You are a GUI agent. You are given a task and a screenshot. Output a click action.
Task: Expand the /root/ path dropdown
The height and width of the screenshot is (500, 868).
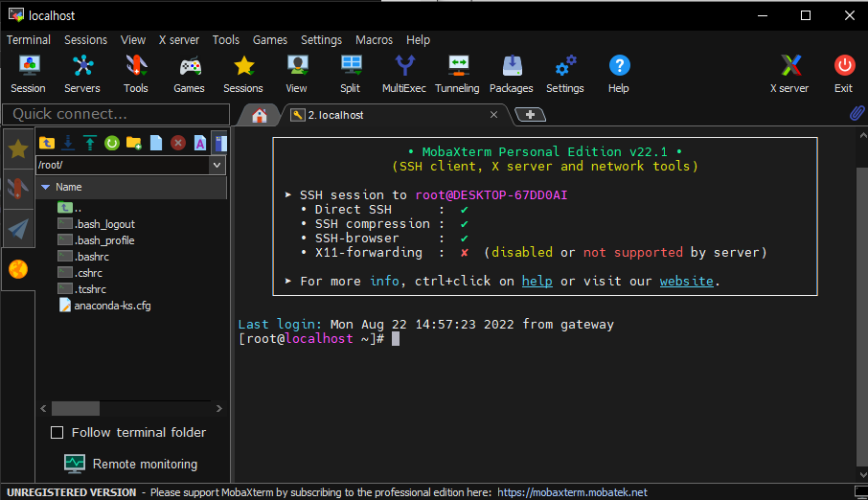coord(217,165)
